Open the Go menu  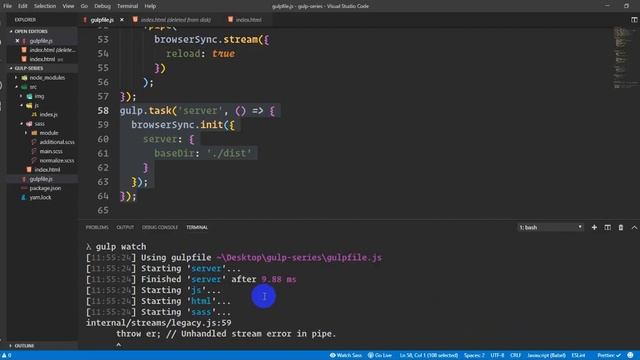pyautogui.click(x=84, y=6)
